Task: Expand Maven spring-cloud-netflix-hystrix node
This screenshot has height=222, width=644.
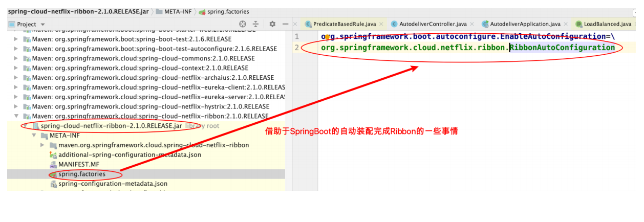Action: click(x=16, y=106)
